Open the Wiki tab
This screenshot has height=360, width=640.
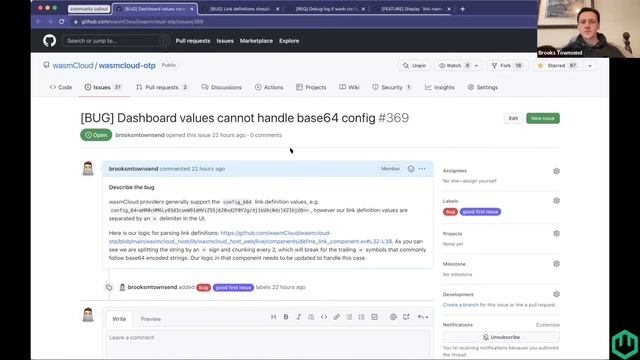point(349,87)
